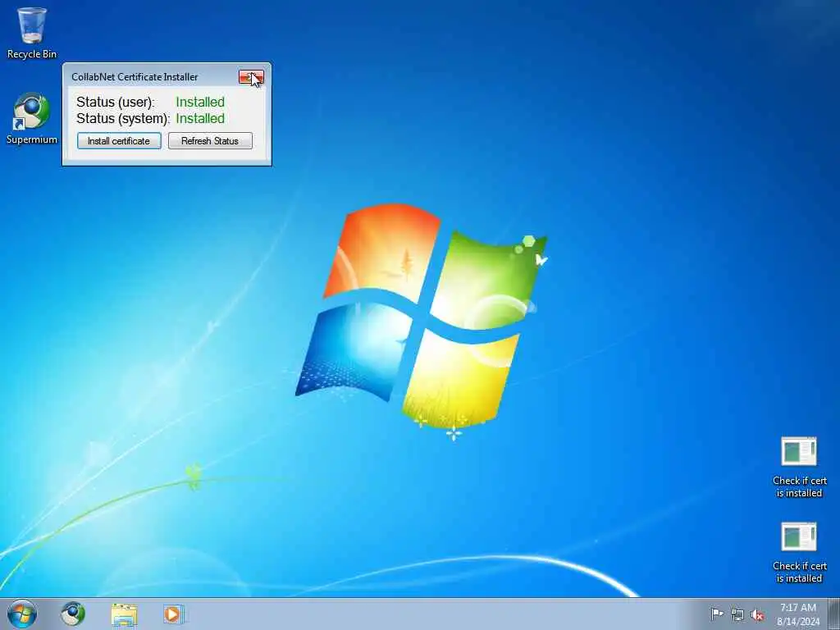Screen dimensions: 840x630
Task: Click the Refresh Status button
Action: click(210, 141)
